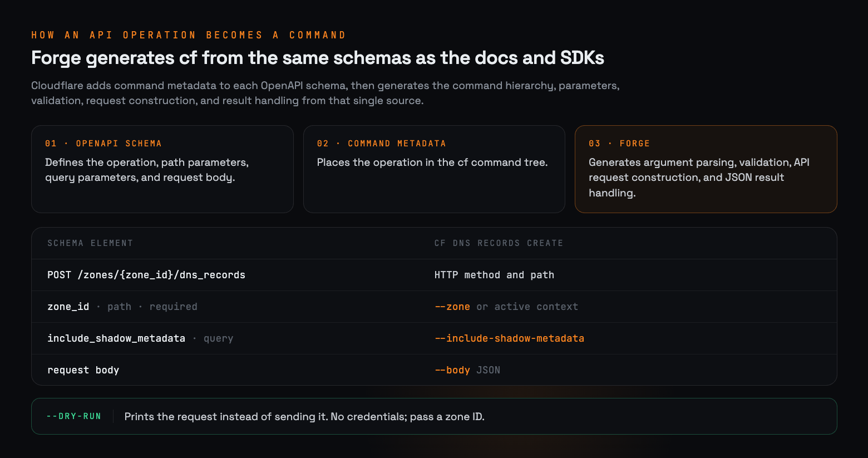Select the '01 · OPENAPI SCHEMA' card title
This screenshot has width=868, height=458.
pyautogui.click(x=103, y=144)
